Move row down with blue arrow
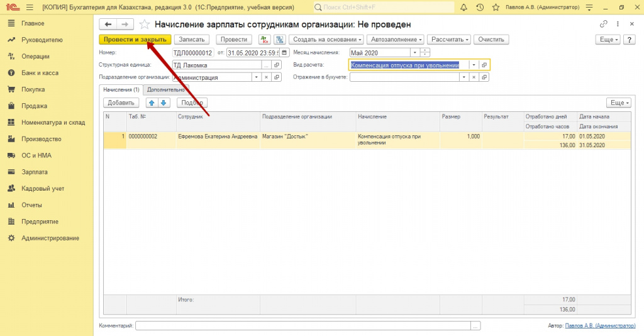 (164, 103)
